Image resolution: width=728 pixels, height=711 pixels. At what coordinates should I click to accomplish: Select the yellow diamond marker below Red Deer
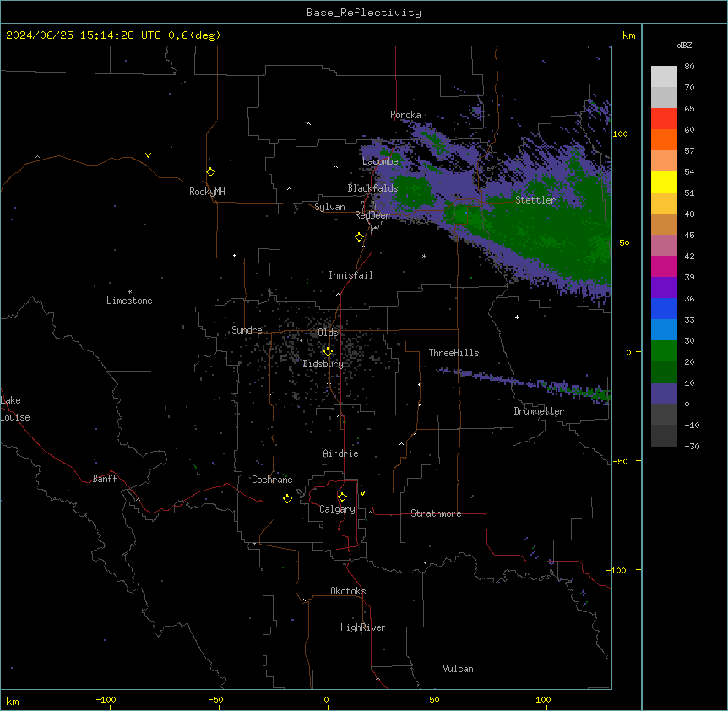360,237
